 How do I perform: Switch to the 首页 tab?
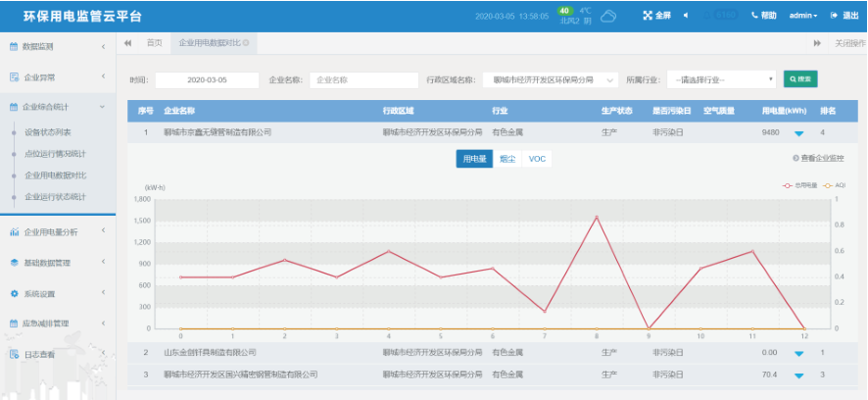[x=154, y=43]
